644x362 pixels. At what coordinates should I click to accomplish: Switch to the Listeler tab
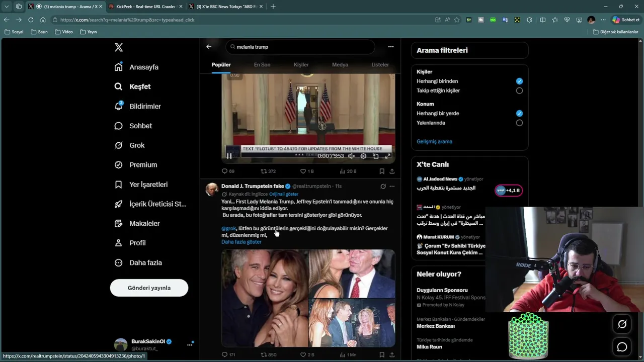[x=380, y=64]
